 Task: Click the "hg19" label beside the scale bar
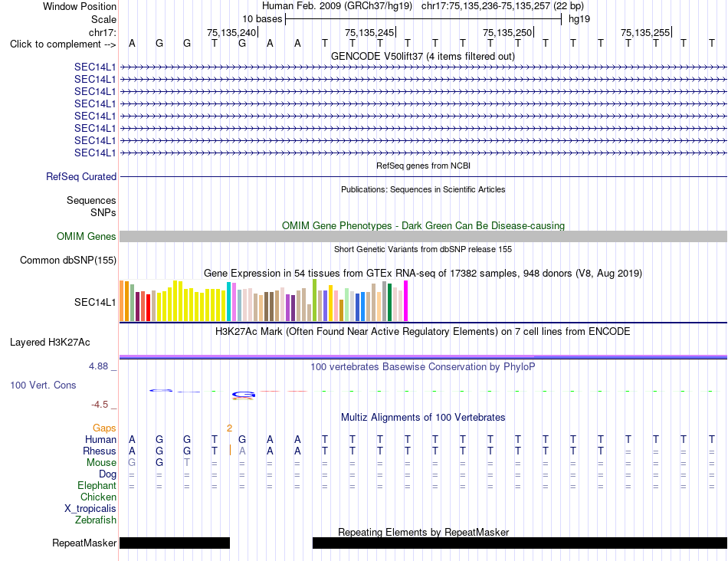click(x=579, y=19)
